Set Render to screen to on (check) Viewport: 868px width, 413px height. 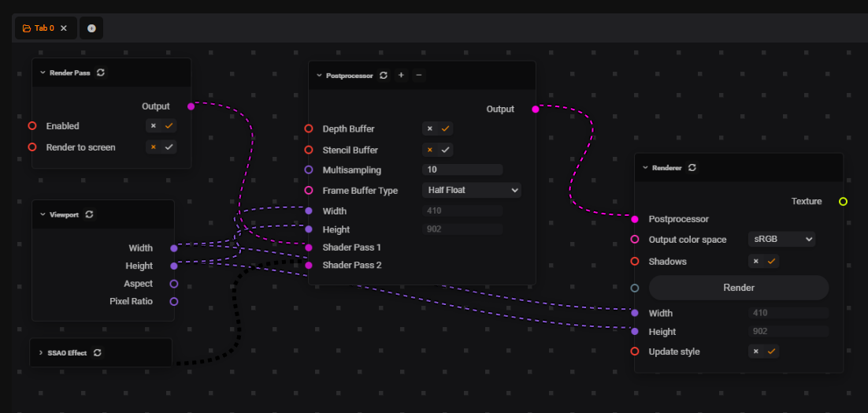click(169, 147)
